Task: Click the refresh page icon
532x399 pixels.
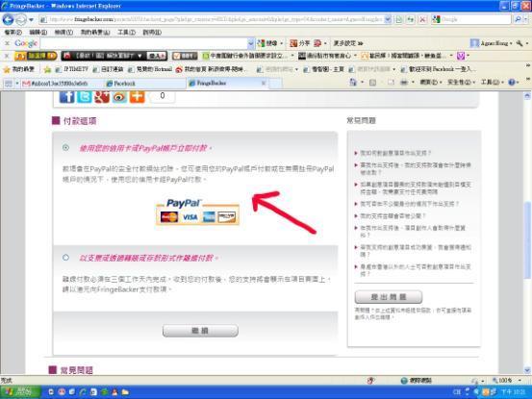Action: 411,19
